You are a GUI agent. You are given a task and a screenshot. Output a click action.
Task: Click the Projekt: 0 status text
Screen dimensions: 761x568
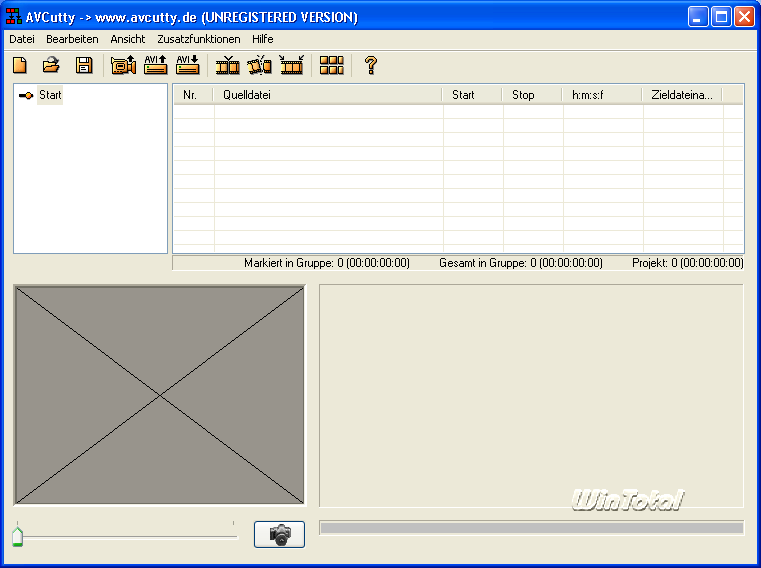pyautogui.click(x=687, y=263)
